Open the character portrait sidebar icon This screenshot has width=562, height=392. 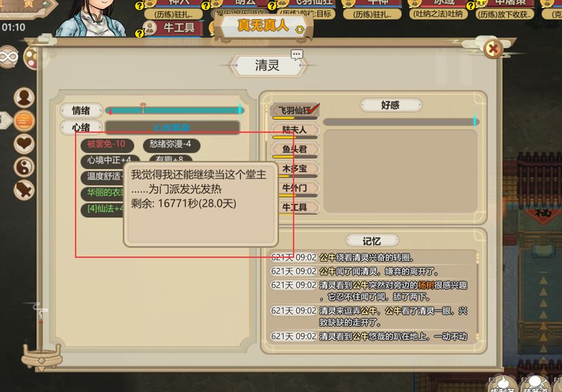[24, 98]
